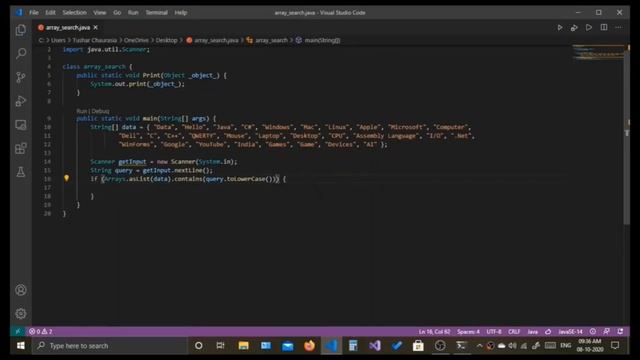Open the Test flask view
This screenshot has height=360, width=640.
pos(21,172)
